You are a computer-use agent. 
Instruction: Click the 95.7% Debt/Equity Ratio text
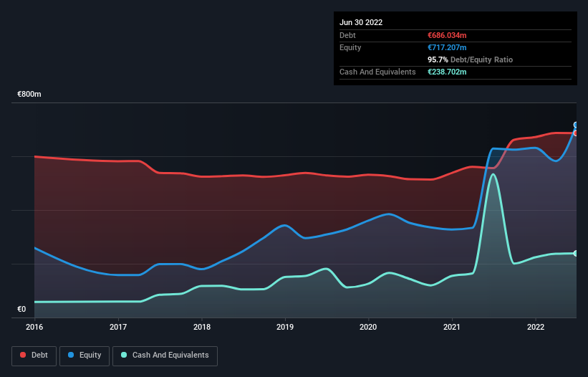471,59
